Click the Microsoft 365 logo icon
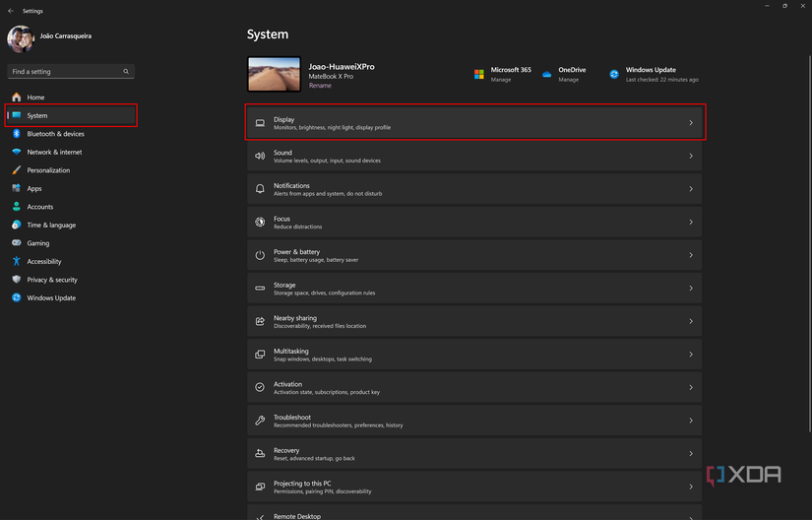 coord(479,75)
